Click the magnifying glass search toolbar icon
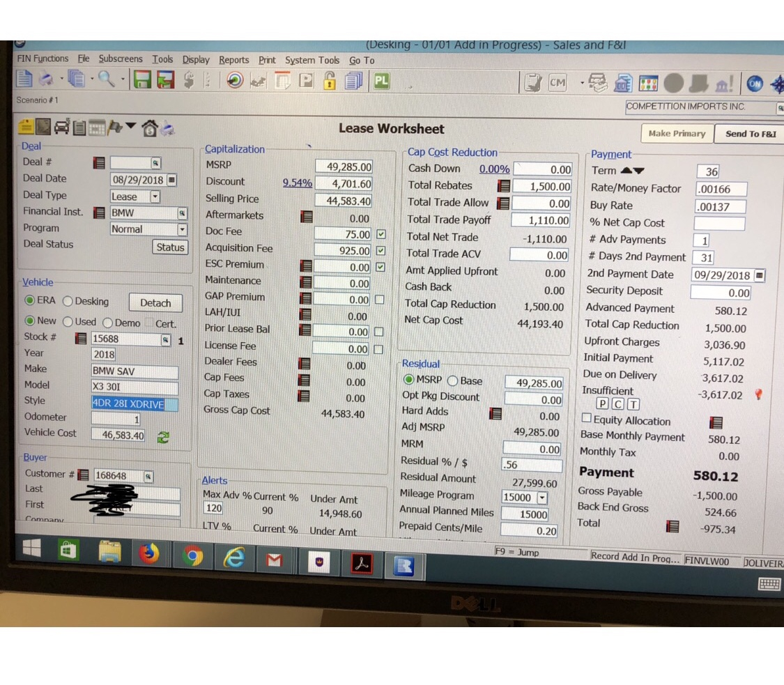784x685 pixels. [106, 79]
